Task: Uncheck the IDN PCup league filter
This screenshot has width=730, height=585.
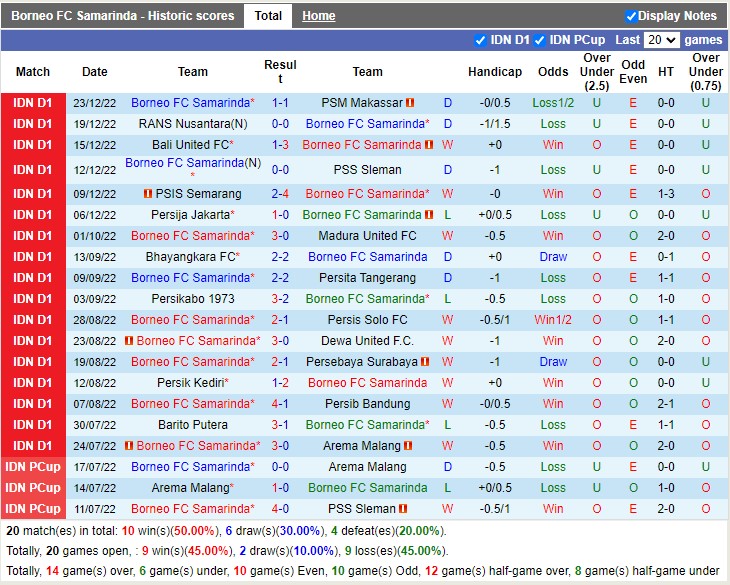Action: pyautogui.click(x=539, y=40)
